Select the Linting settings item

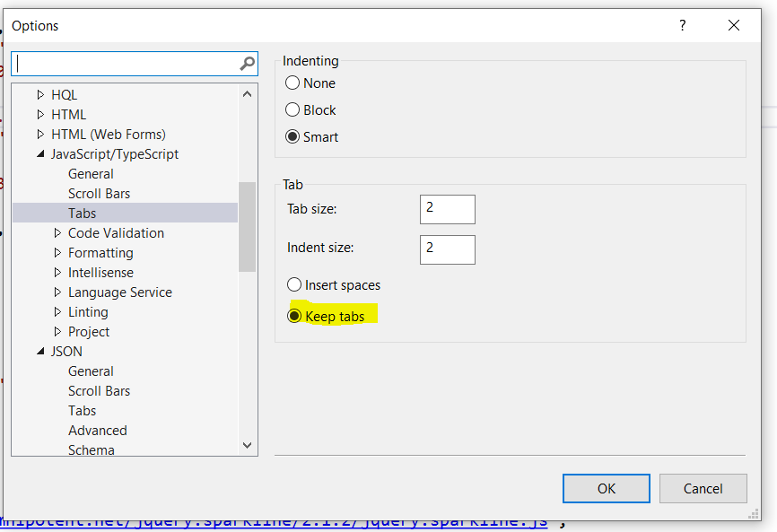(88, 312)
